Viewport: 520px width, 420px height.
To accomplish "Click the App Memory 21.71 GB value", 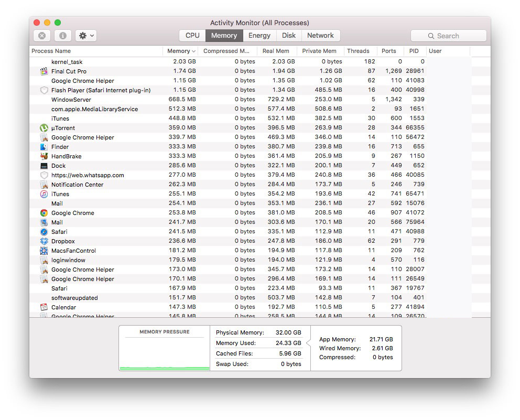I will [381, 339].
